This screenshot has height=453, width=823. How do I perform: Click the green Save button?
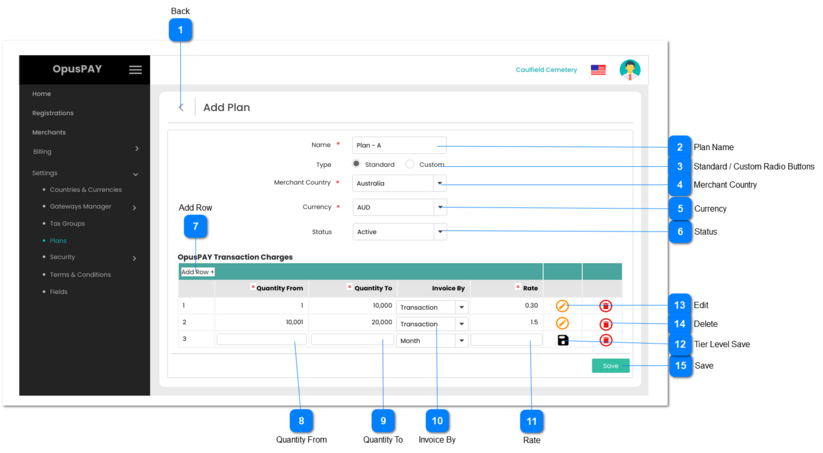tap(610, 366)
